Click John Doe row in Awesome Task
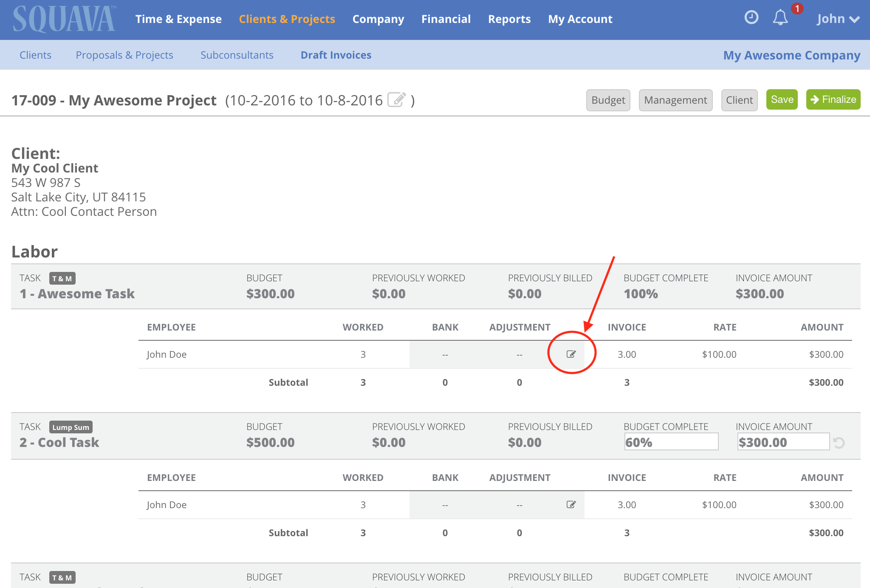The height and width of the screenshot is (588, 870). (x=495, y=354)
